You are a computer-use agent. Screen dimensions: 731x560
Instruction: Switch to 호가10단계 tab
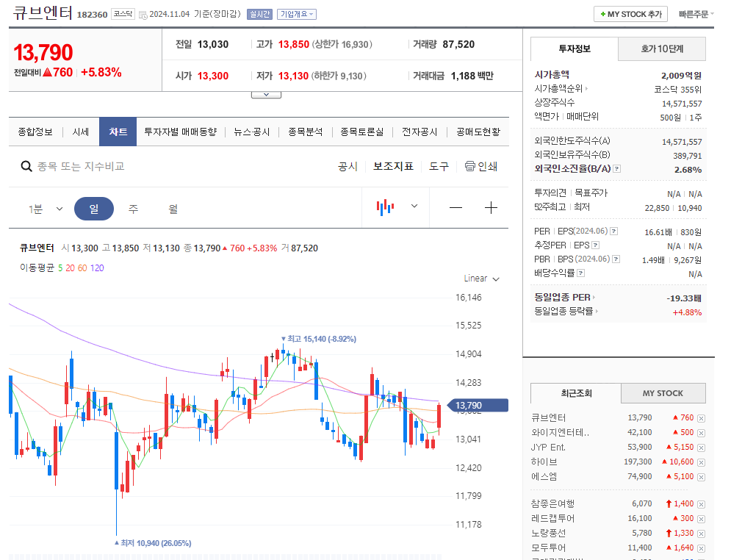point(662,49)
